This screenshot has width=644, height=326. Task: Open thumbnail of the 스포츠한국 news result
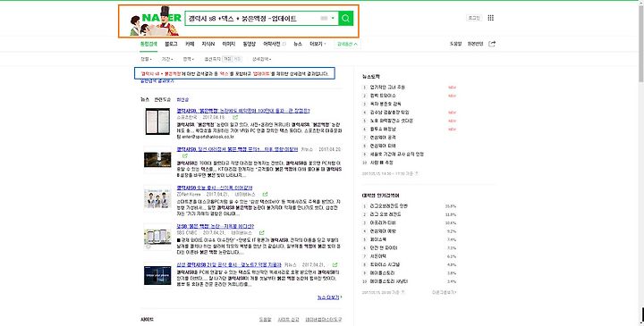coord(157,121)
